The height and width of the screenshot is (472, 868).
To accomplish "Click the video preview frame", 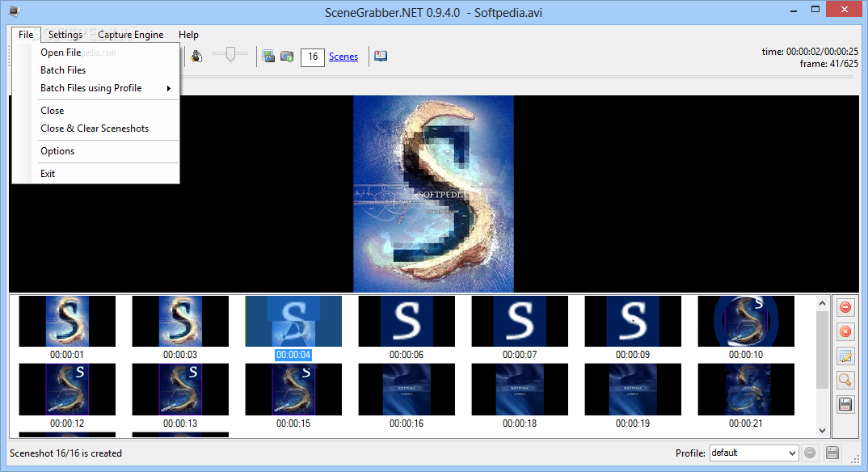I will [x=433, y=194].
